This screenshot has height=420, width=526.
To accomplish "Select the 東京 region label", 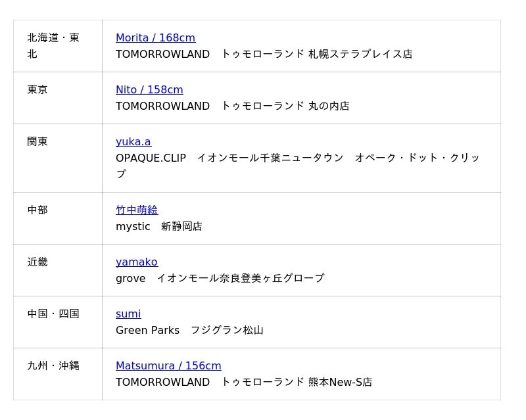I will click(x=37, y=90).
